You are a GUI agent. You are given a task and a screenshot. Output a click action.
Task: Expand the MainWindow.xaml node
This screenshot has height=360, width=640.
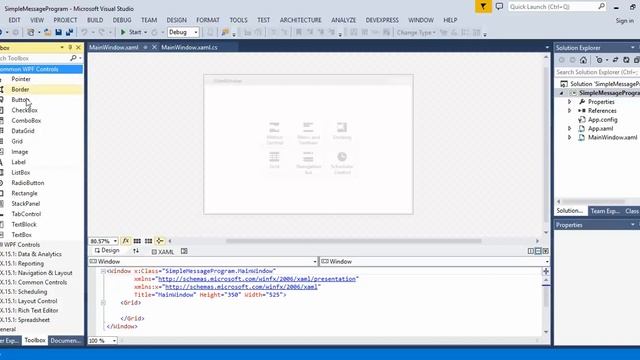coord(569,137)
